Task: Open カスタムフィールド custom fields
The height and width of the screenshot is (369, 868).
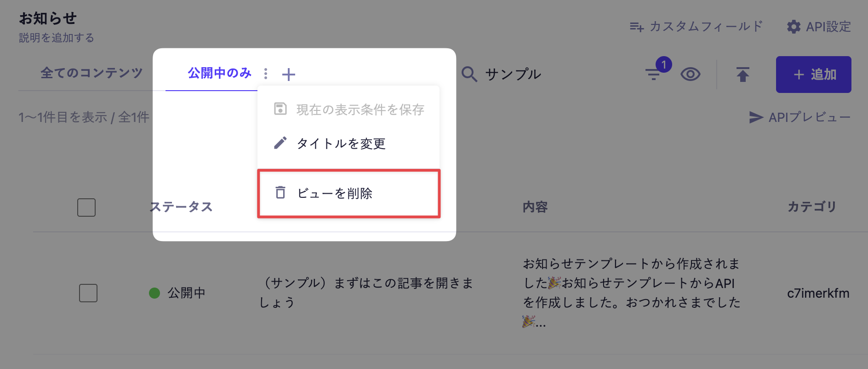Action: point(696,27)
